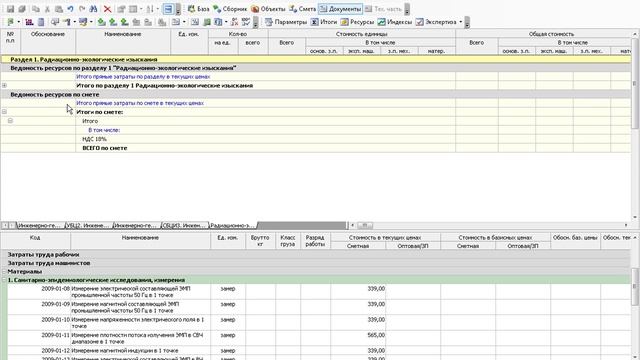Click the 565,00 price cell

pyautogui.click(x=358, y=338)
